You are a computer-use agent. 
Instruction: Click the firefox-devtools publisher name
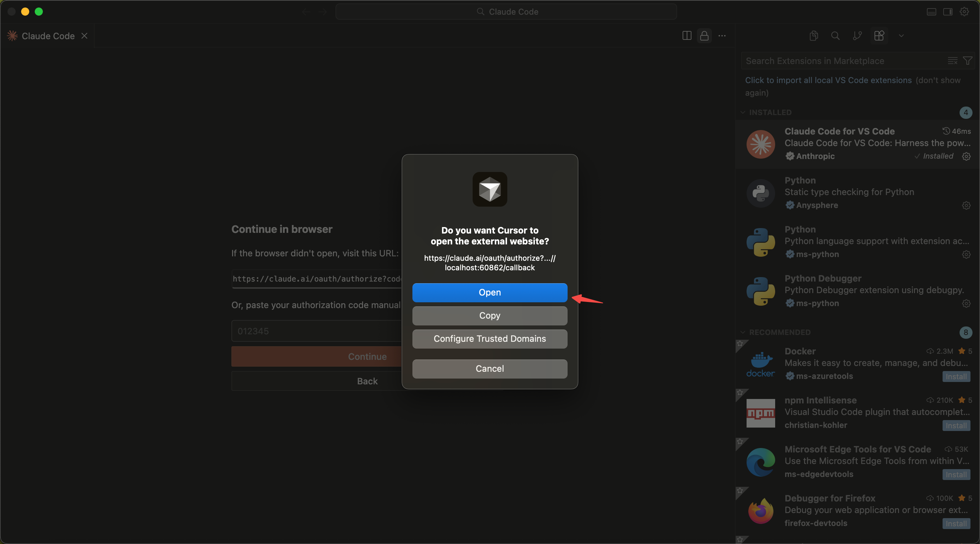click(816, 524)
